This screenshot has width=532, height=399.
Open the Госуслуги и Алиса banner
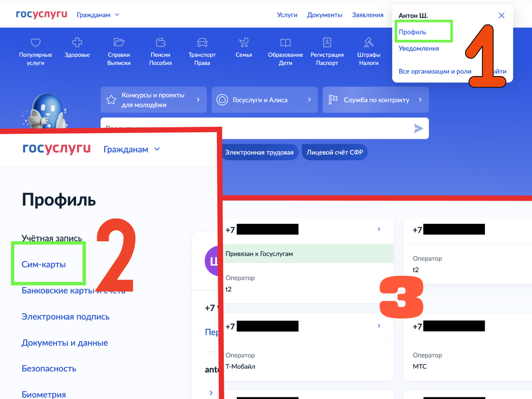pos(265,100)
